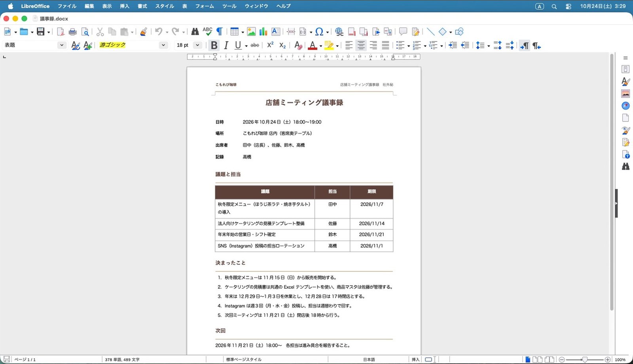
Task: Open the ツール menu
Action: coord(229,6)
